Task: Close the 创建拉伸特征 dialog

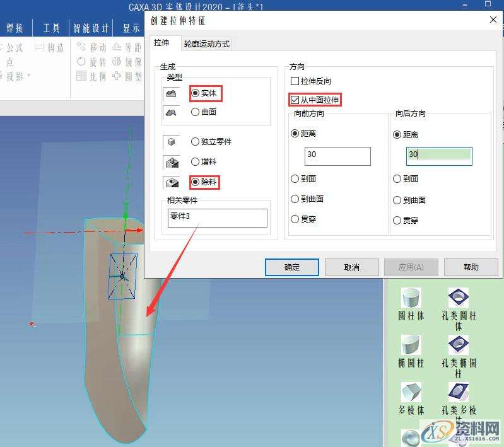Action: (x=493, y=20)
